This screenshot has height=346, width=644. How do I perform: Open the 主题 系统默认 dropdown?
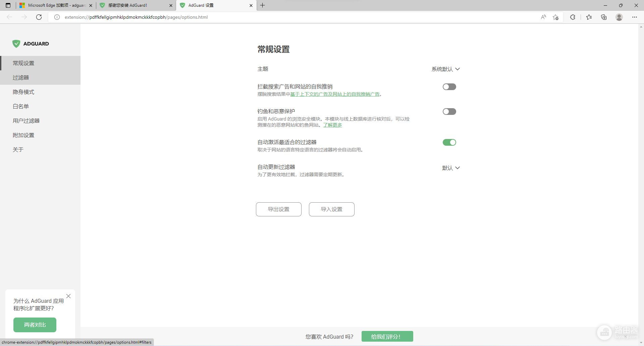(445, 69)
